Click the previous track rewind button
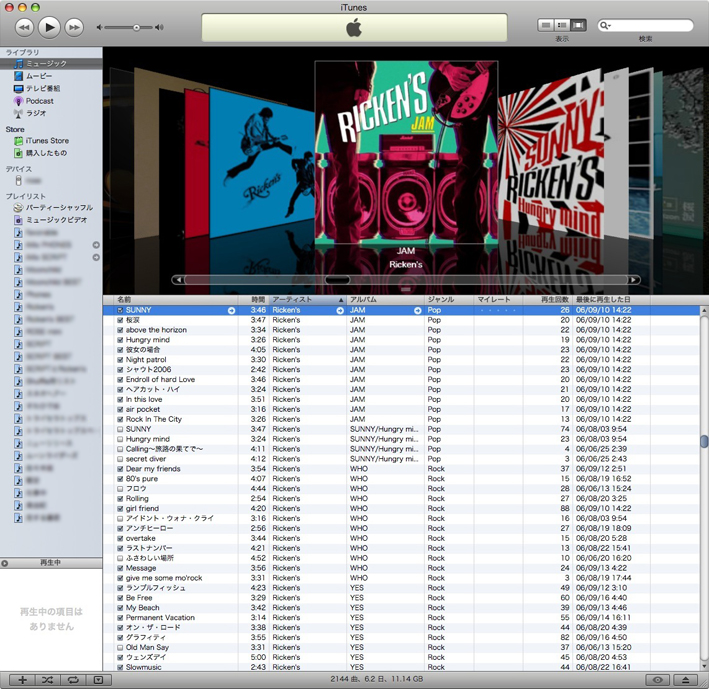This screenshot has height=689, width=709. point(24,28)
